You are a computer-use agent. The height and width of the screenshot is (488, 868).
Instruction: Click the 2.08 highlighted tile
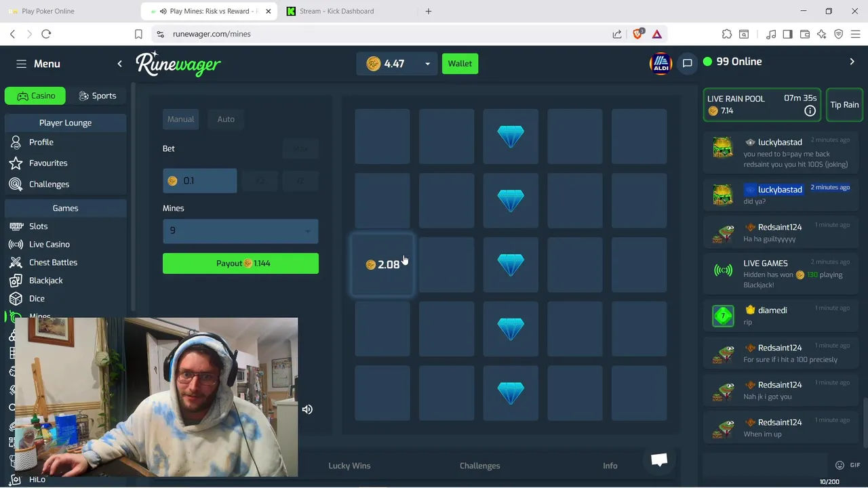382,264
